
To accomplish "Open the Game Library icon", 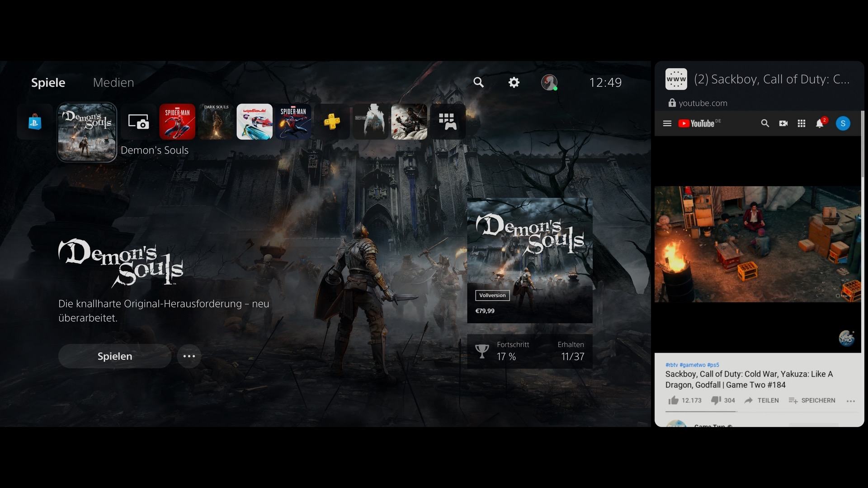I will pos(448,122).
